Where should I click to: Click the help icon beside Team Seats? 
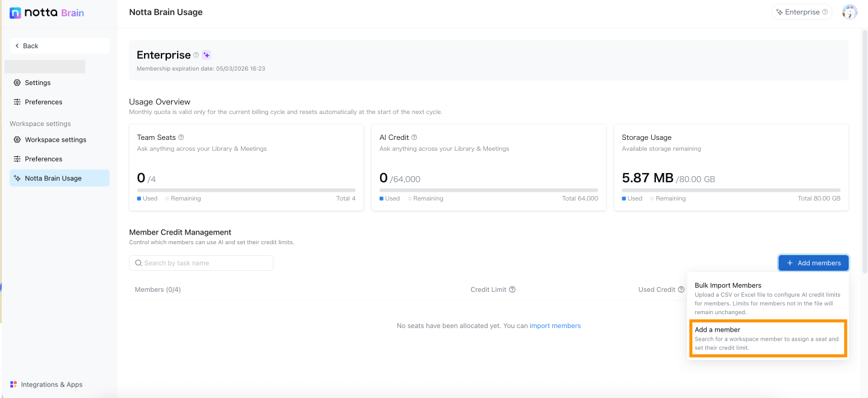click(x=181, y=137)
